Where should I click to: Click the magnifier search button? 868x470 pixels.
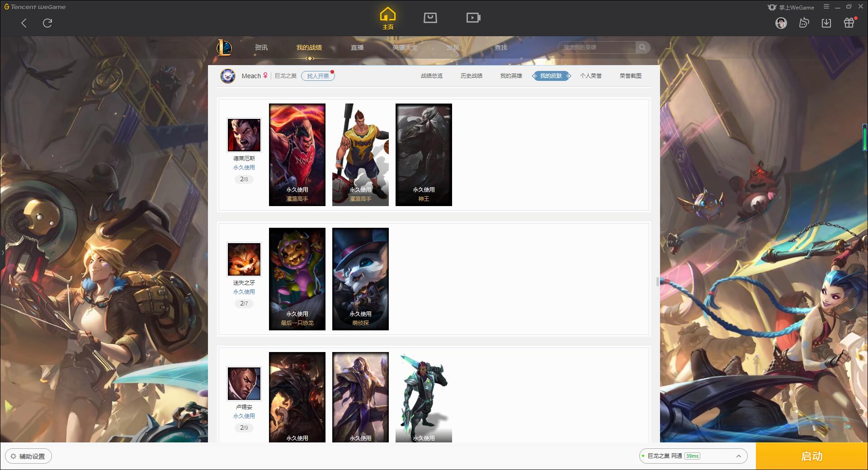click(x=642, y=47)
